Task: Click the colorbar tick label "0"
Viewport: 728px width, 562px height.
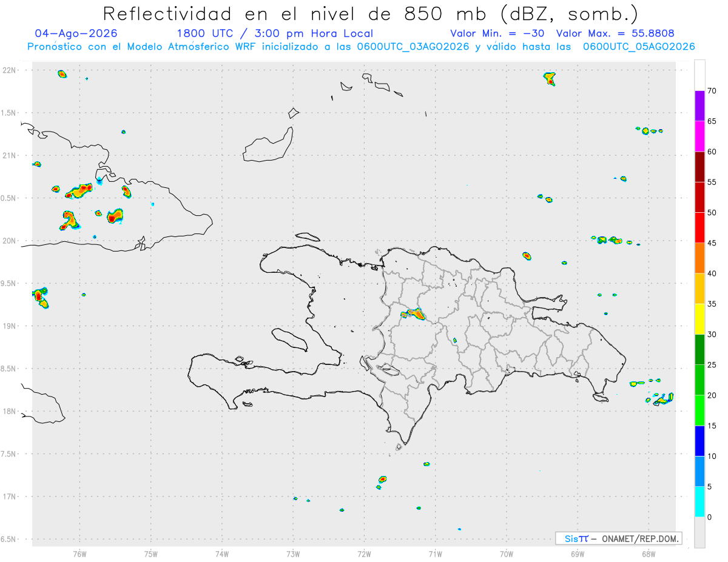Action: click(709, 517)
